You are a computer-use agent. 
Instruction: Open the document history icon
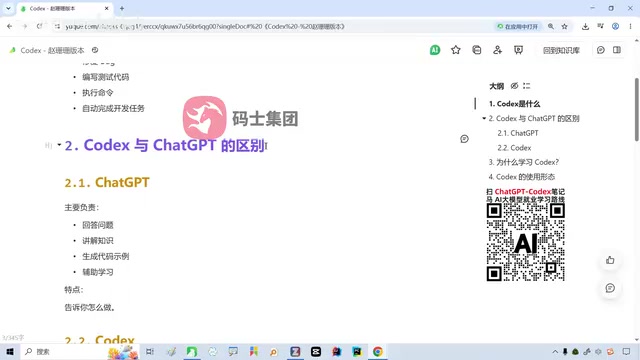[x=476, y=50]
